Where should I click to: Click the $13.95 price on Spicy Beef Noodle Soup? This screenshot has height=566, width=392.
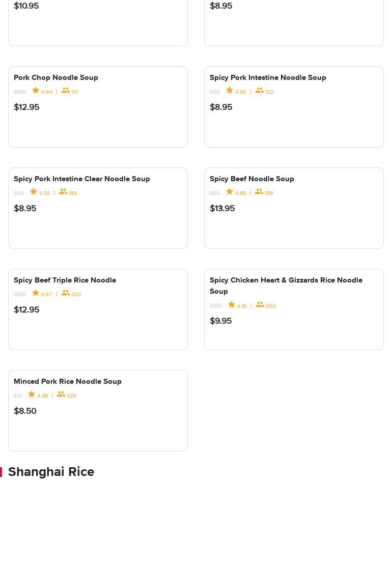pos(222,209)
